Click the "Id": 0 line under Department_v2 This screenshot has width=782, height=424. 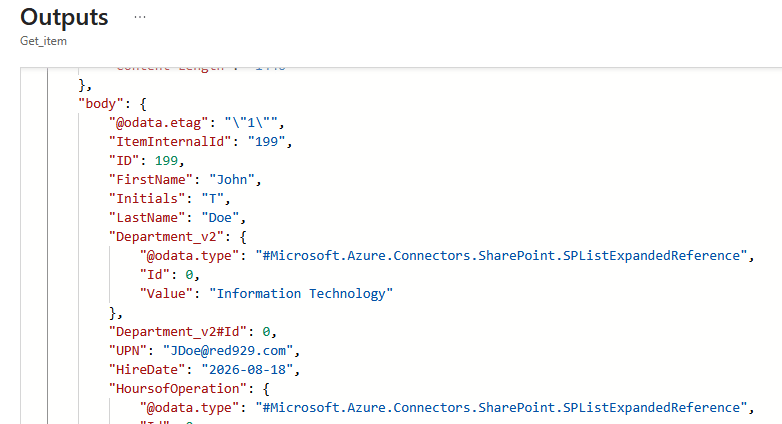[170, 274]
